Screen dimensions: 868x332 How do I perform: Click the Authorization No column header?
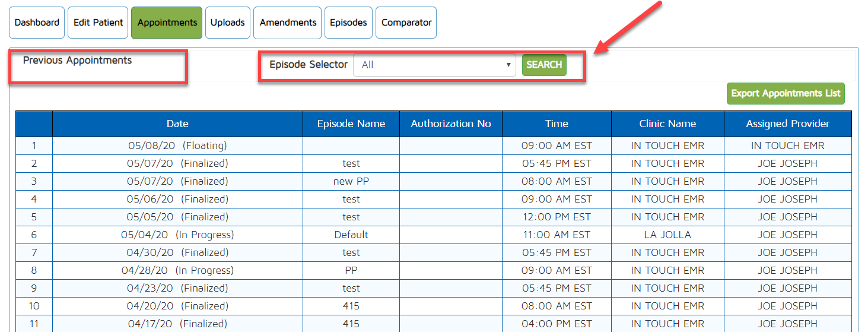point(450,124)
